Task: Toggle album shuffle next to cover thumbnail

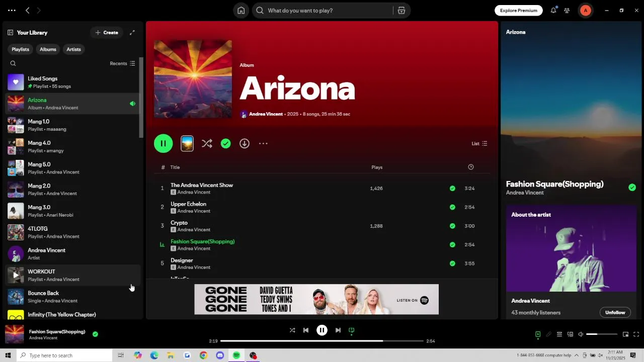Action: pos(207,143)
